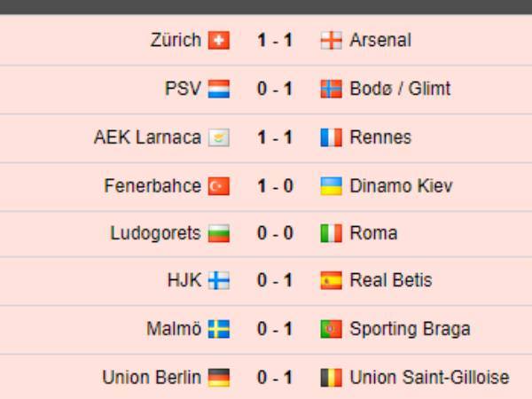Open the AEK Larnaca team link
The width and height of the screenshot is (532, 399).
pos(147,137)
